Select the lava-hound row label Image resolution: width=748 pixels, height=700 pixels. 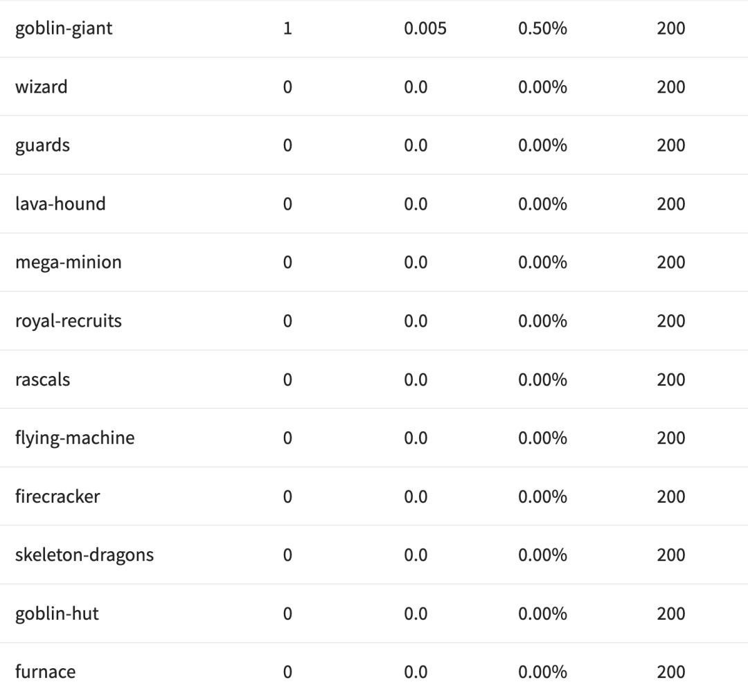coord(60,204)
